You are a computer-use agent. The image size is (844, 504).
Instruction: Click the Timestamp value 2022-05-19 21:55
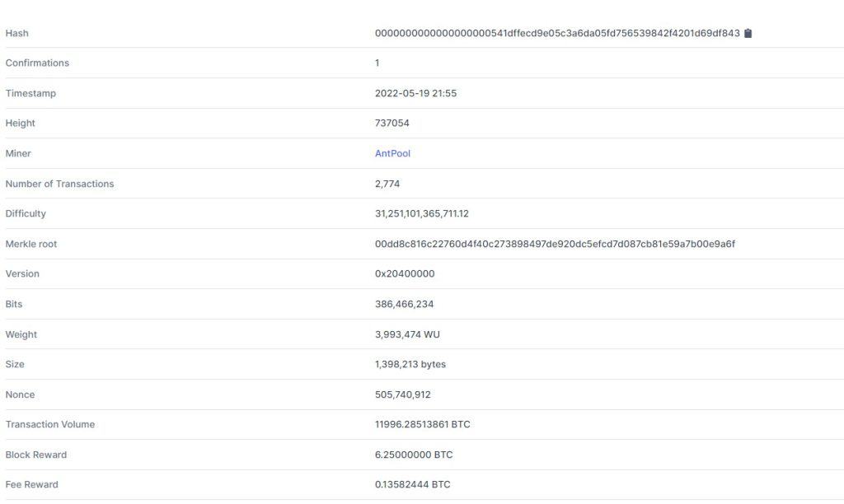pyautogui.click(x=415, y=94)
